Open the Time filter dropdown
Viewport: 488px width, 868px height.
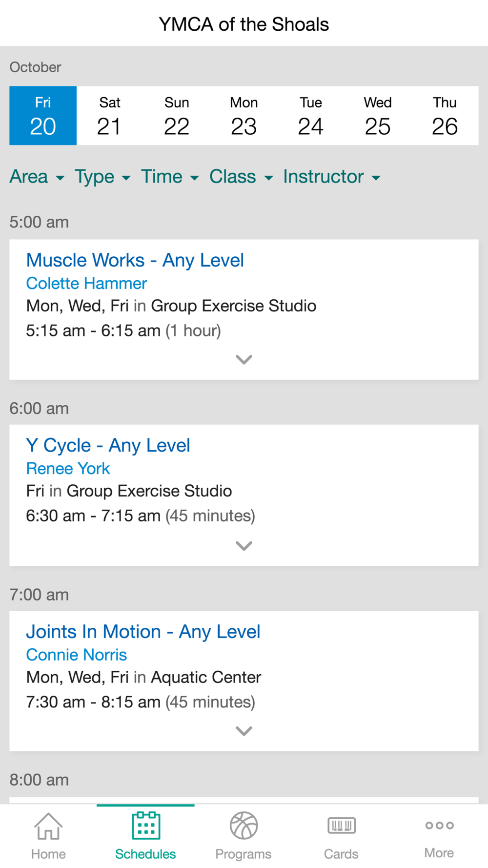(170, 177)
